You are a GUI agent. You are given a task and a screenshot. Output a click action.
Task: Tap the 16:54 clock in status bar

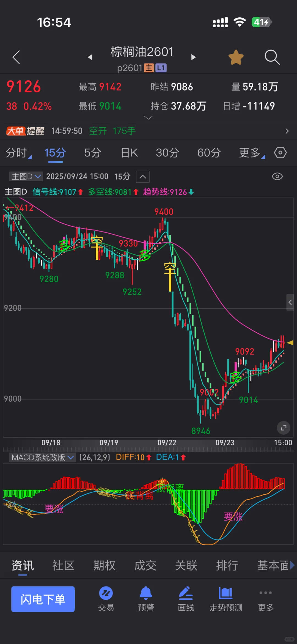[x=54, y=22]
